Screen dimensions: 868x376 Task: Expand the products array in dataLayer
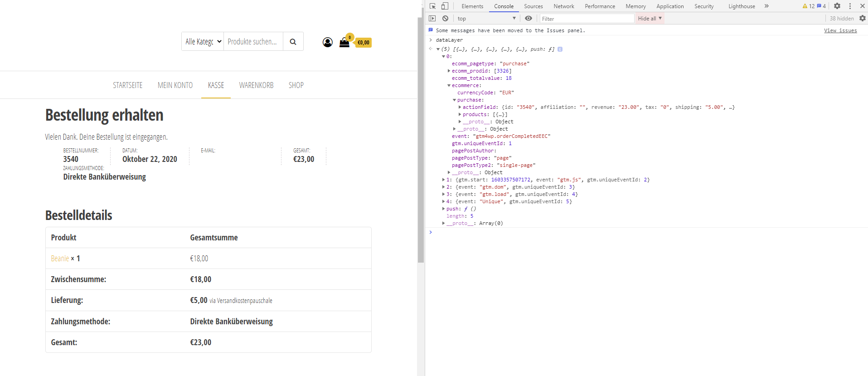tap(460, 115)
